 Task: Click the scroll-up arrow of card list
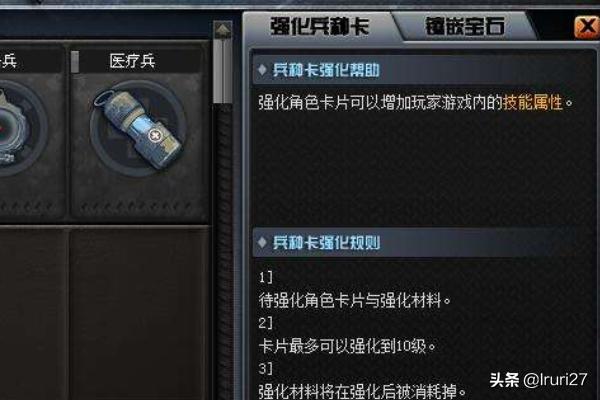pos(223,30)
